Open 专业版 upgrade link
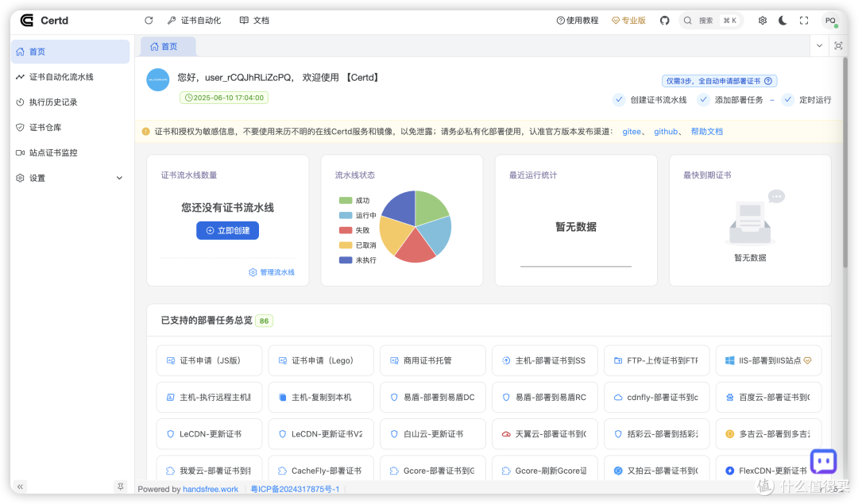The height and width of the screenshot is (504, 858). tap(628, 20)
